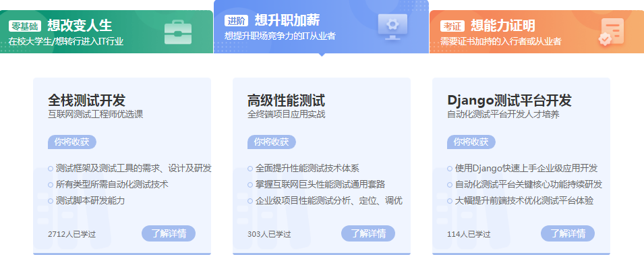This screenshot has width=644, height=255.
Task: Switch to 想能力证明 tab
Action: (537, 32)
